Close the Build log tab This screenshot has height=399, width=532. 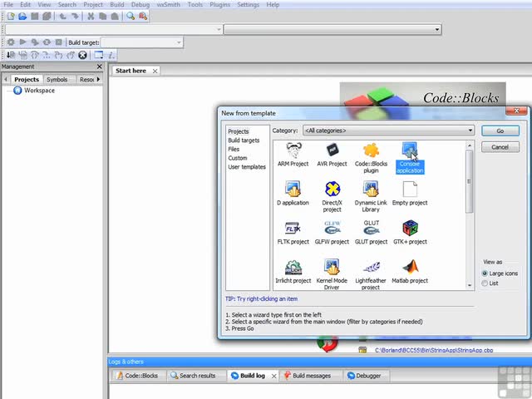pyautogui.click(x=273, y=376)
